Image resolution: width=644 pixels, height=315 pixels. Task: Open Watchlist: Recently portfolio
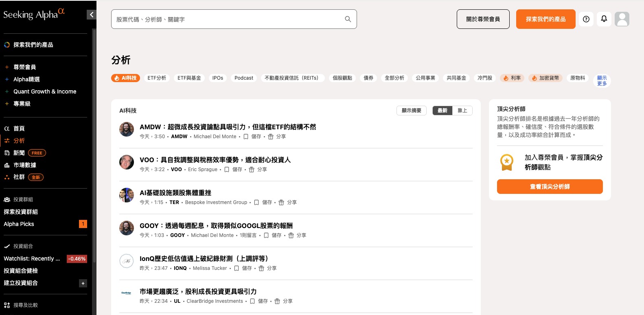coord(32,259)
